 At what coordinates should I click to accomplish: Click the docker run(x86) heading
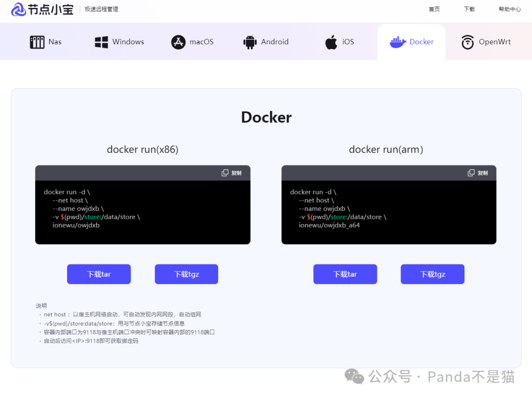point(142,149)
